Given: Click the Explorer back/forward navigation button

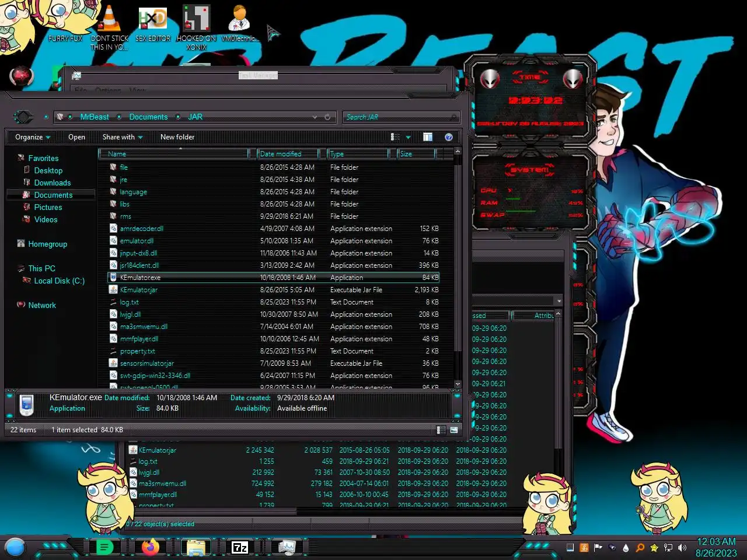Looking at the screenshot, I should click(23, 117).
